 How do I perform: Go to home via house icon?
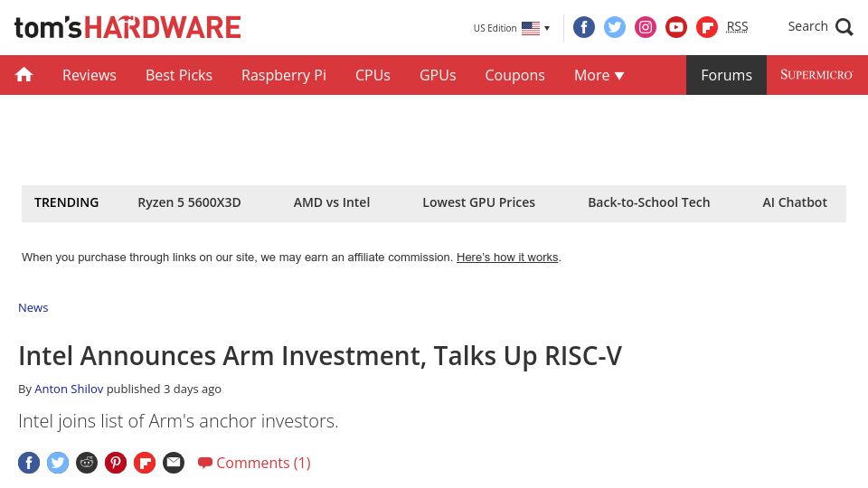(24, 75)
